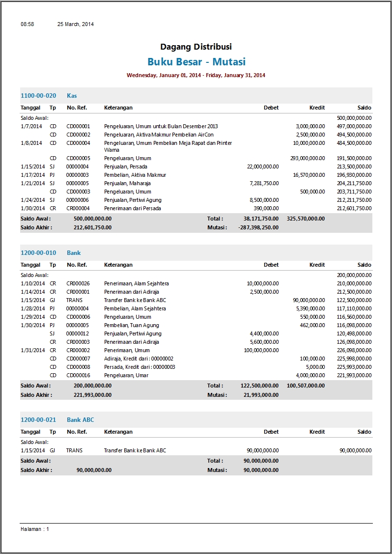Click the Buku Besar - Mutasi report title
The image size is (392, 554).
(196, 62)
